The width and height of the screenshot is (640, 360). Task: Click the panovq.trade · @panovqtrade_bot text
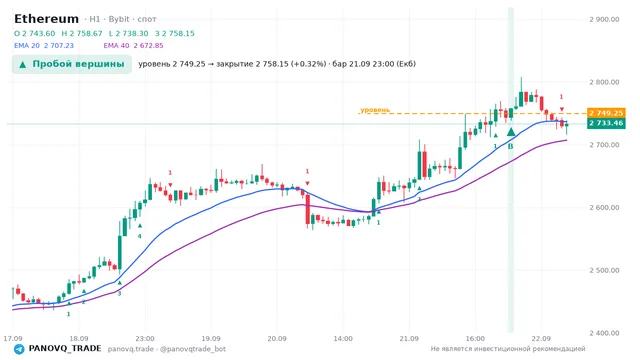[x=167, y=349]
